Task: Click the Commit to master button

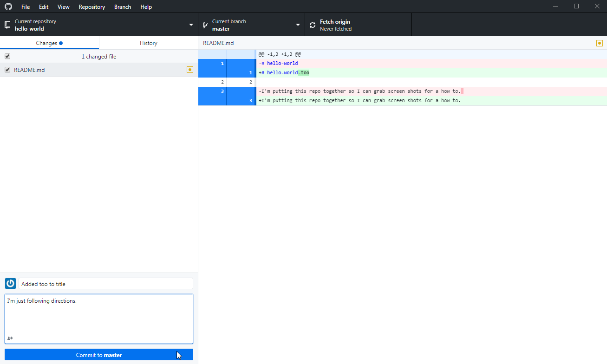Action: tap(99, 355)
